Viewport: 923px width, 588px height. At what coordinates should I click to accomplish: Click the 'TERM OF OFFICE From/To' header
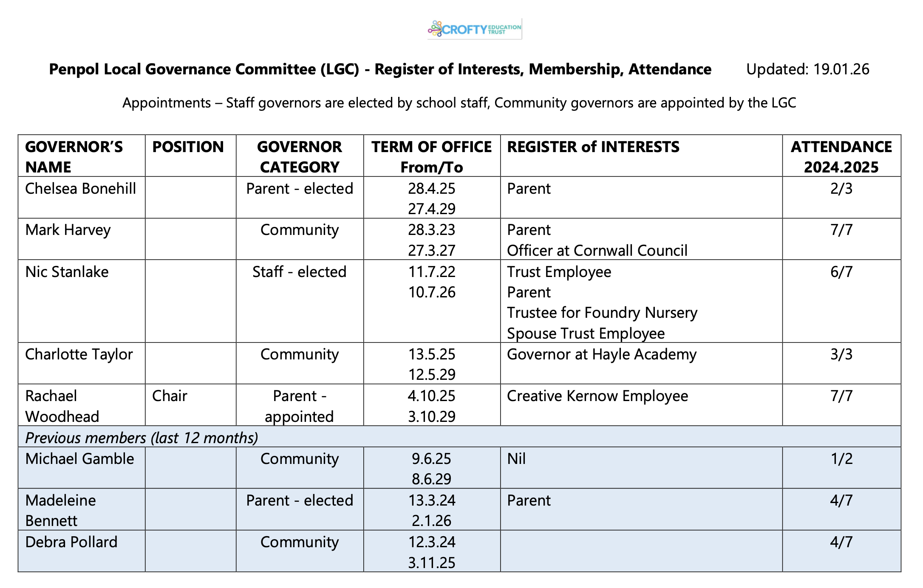[x=431, y=156]
